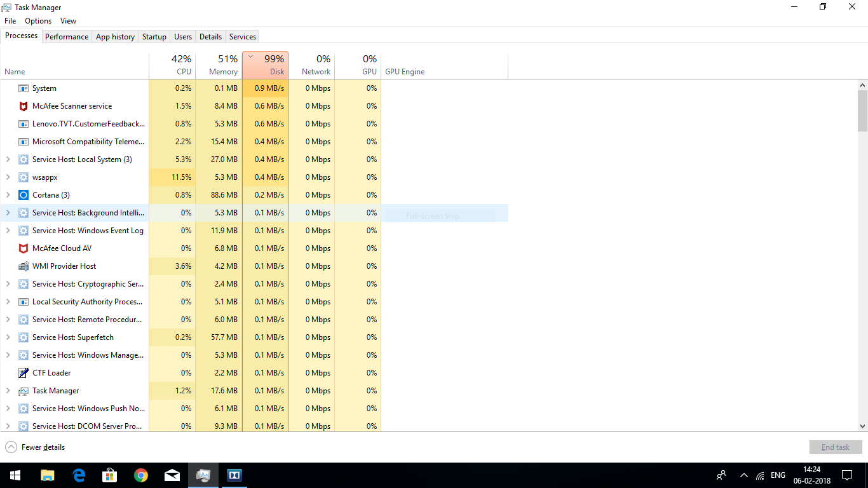Expand the wsappx process group
This screenshot has height=488, width=868.
point(8,177)
